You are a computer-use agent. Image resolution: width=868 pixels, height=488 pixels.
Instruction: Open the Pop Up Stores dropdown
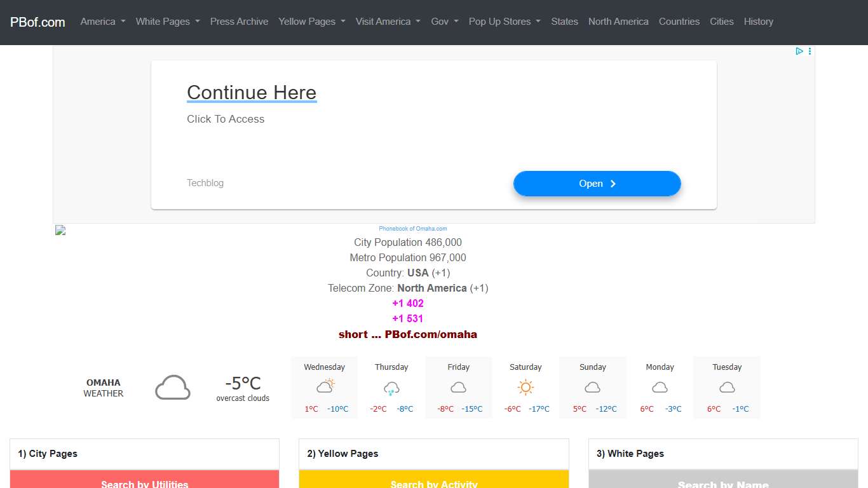(504, 22)
